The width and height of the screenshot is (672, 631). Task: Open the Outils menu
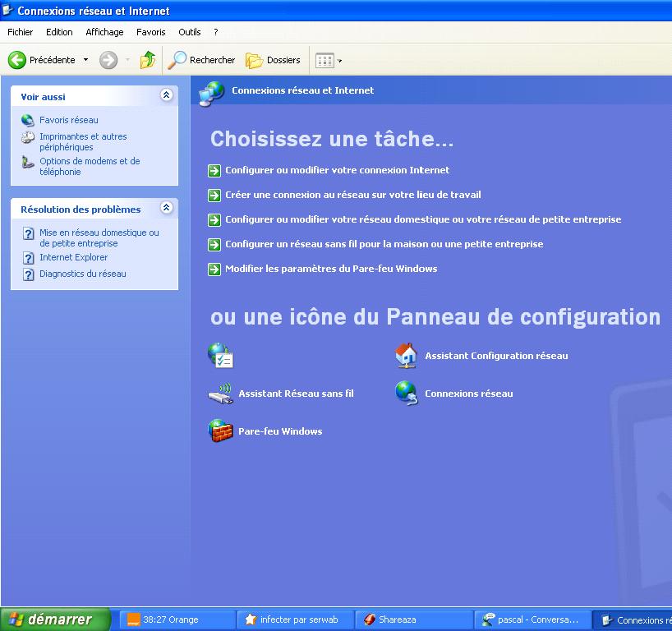point(189,32)
